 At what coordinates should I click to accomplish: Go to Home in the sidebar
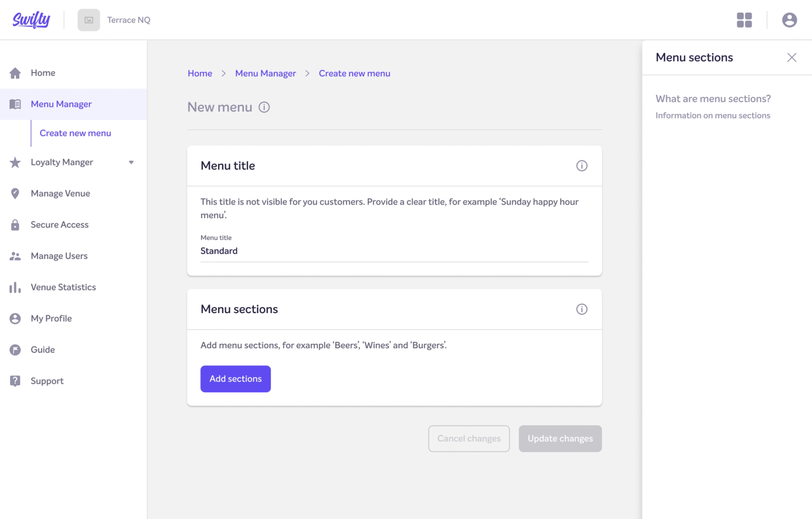(74, 73)
